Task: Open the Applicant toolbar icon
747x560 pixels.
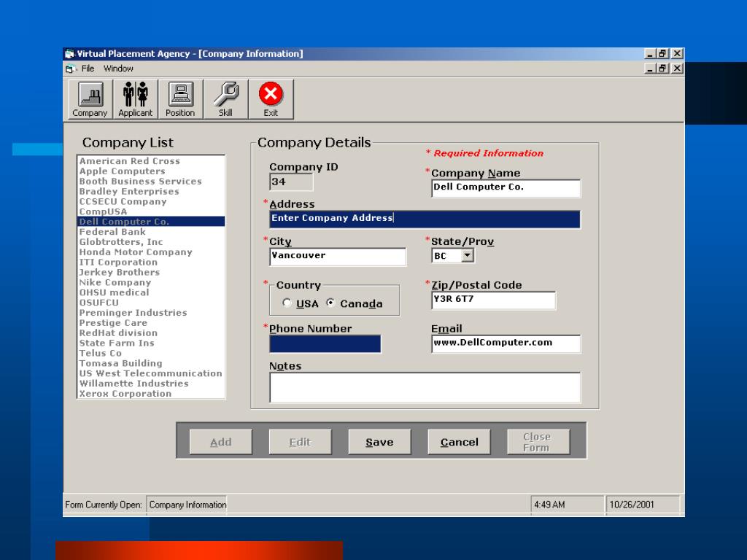Action: point(135,99)
